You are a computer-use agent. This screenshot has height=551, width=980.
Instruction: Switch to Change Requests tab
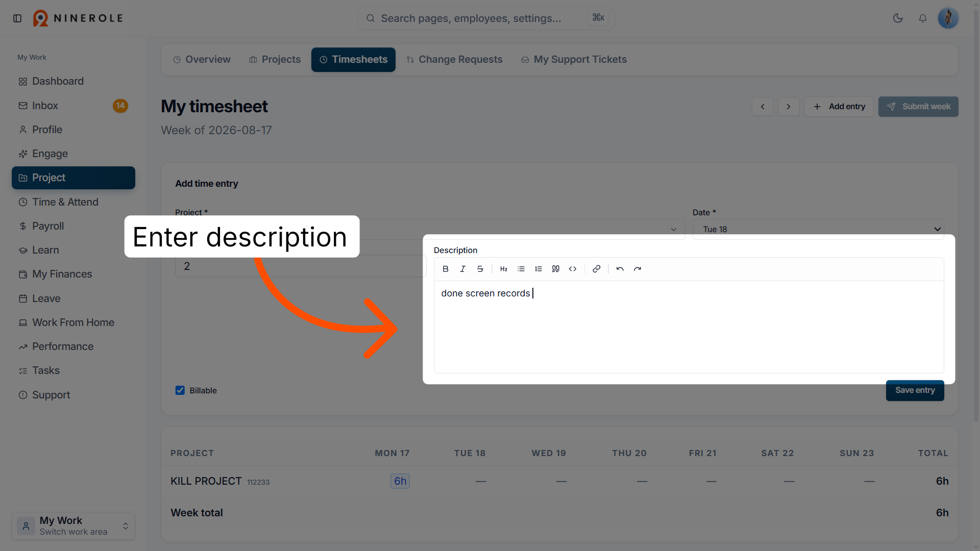(x=455, y=60)
